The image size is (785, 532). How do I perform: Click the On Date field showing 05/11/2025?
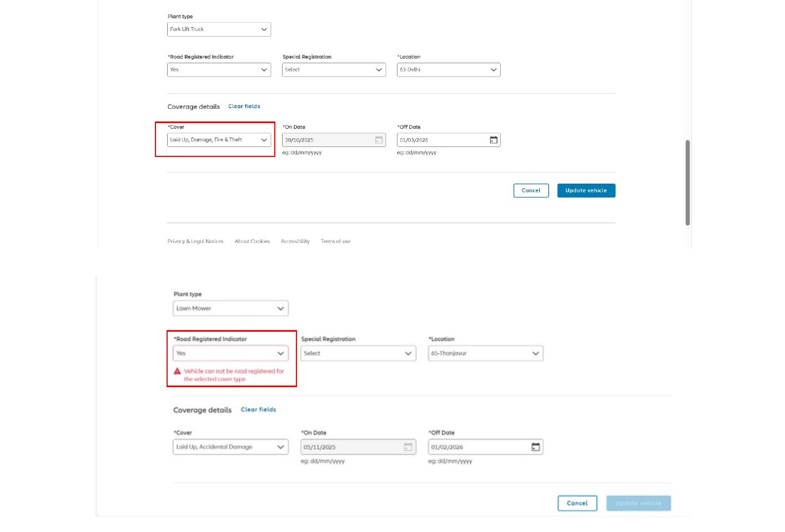click(358, 447)
